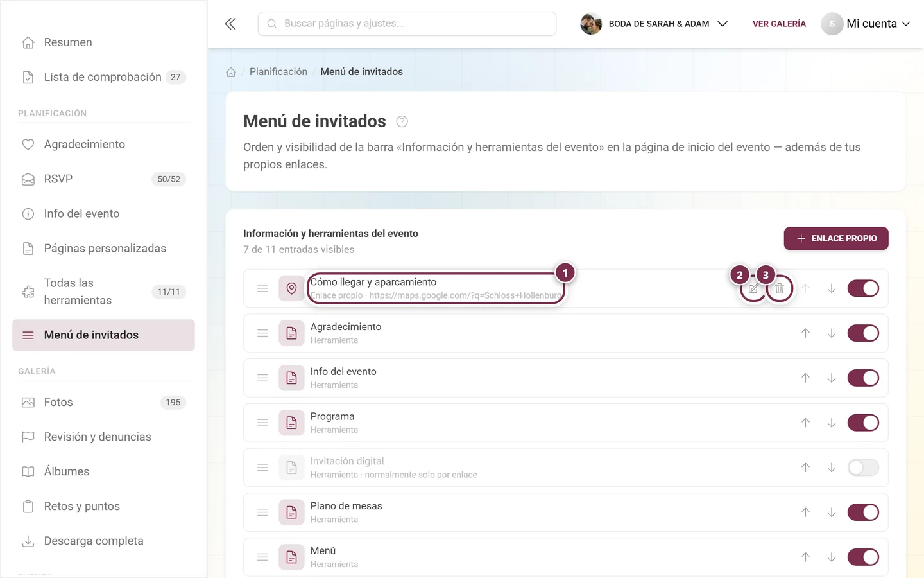
Task: Open the help icon beside Menú de invitados heading
Action: [x=402, y=121]
